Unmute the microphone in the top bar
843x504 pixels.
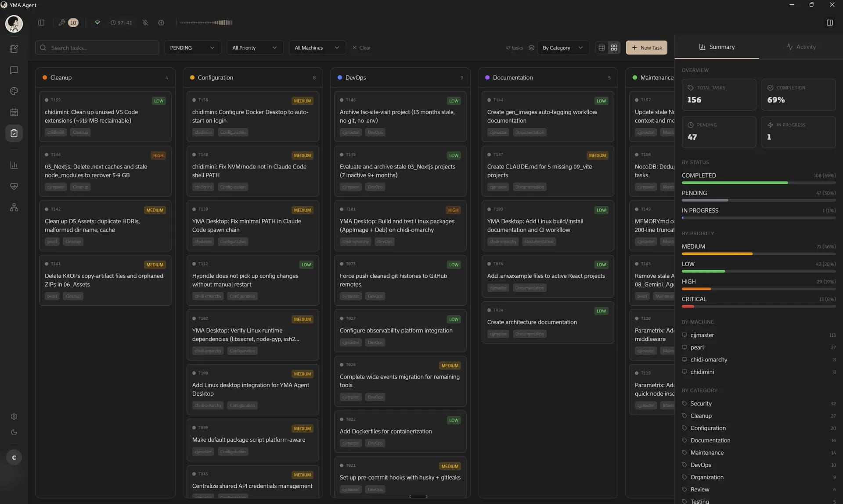pyautogui.click(x=145, y=22)
